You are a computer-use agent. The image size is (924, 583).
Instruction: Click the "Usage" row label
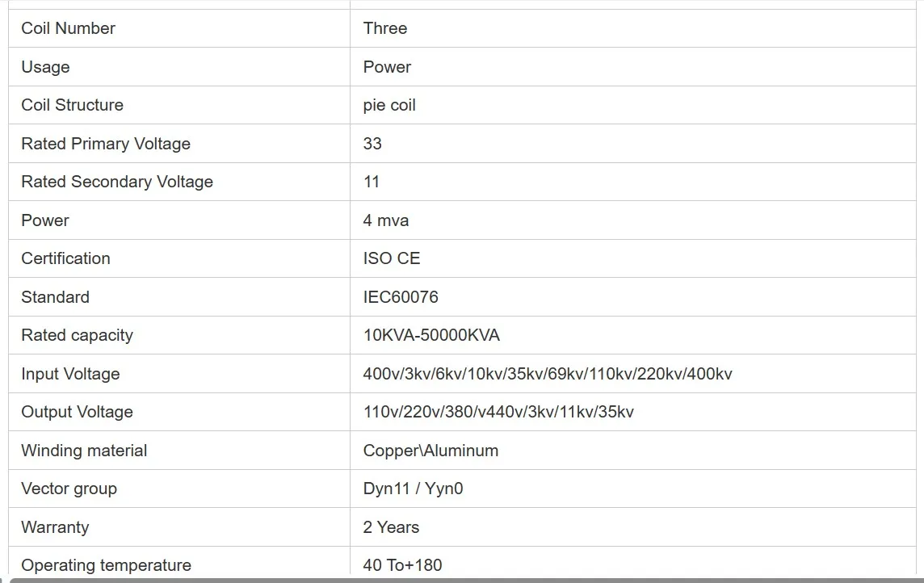[45, 67]
